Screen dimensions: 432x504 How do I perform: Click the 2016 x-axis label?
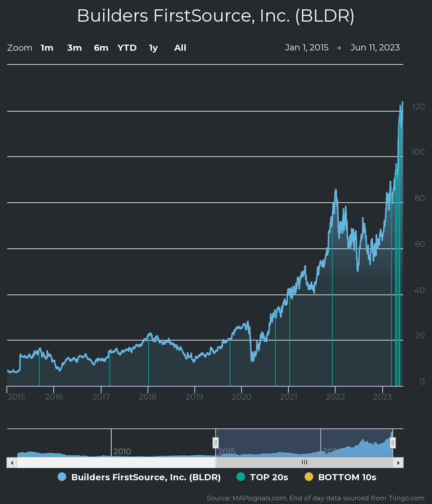(x=54, y=397)
